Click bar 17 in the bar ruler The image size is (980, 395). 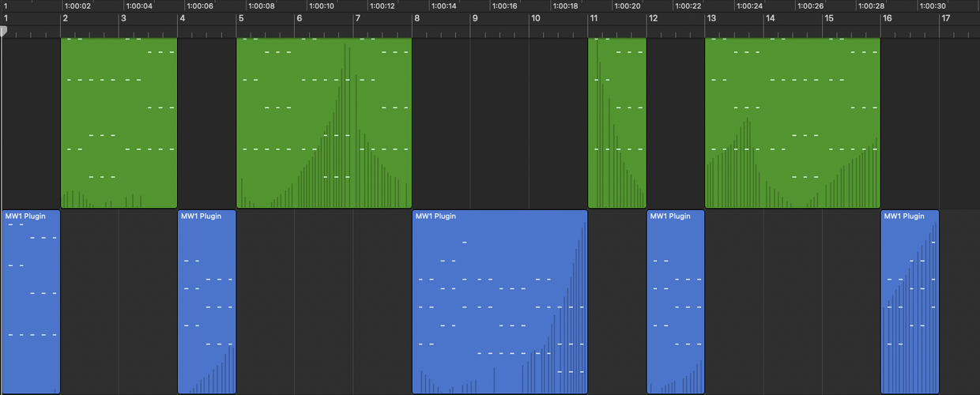coord(945,18)
